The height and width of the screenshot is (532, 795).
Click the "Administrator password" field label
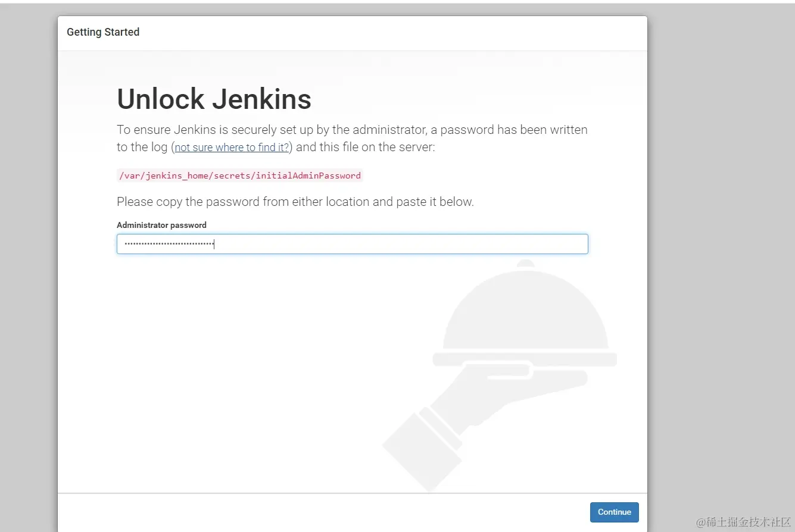161,225
